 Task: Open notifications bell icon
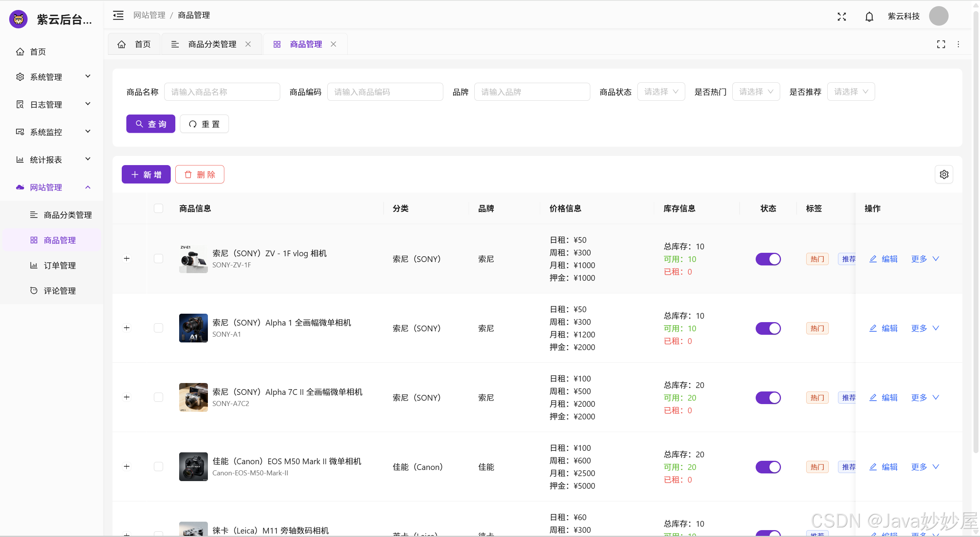pyautogui.click(x=869, y=16)
